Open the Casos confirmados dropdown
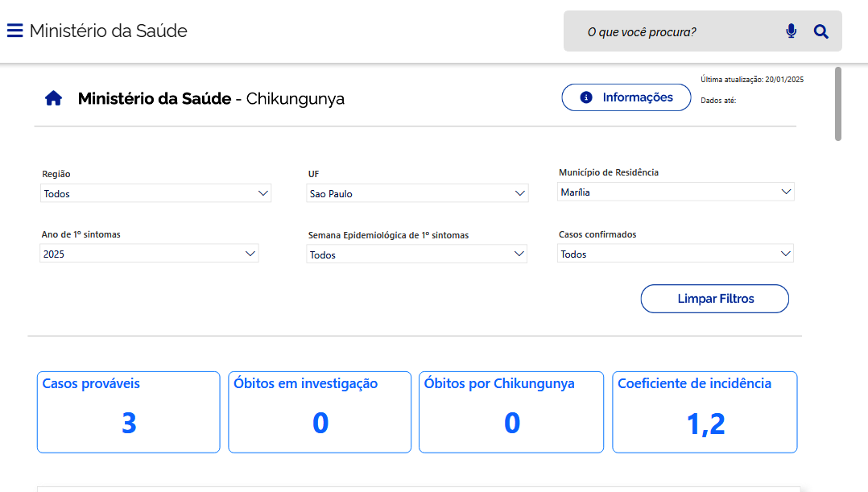The width and height of the screenshot is (868, 492). point(676,254)
